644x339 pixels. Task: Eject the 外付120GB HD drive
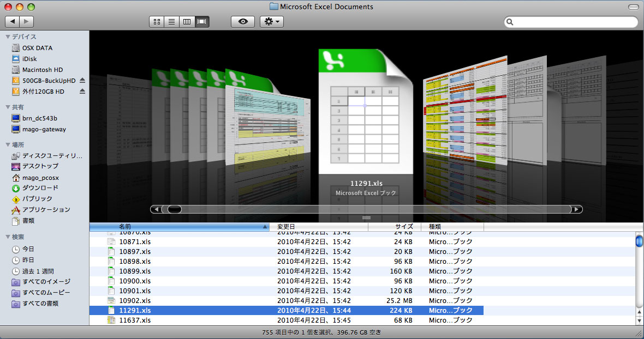click(82, 92)
